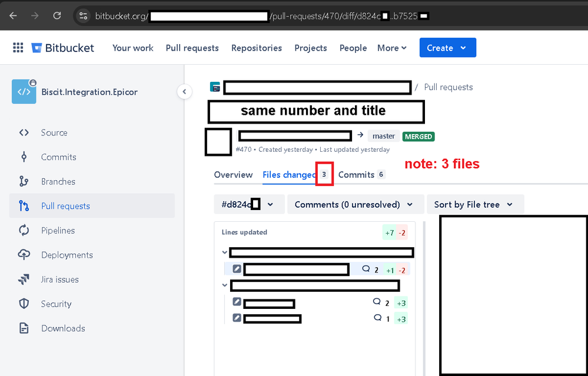Screen dimensions: 588x376
Task: Open Branches text in the sidebar
Action: [58, 181]
